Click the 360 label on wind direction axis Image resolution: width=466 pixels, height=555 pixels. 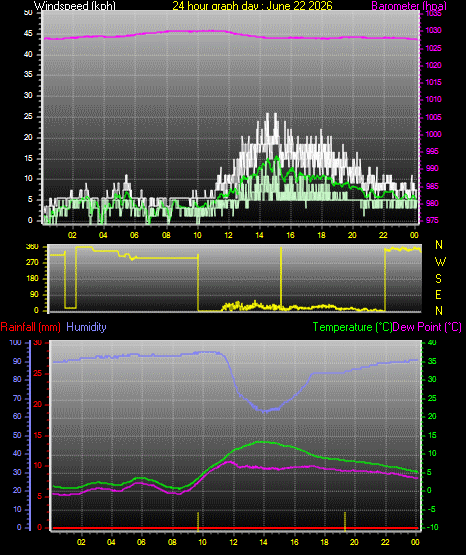(x=32, y=247)
